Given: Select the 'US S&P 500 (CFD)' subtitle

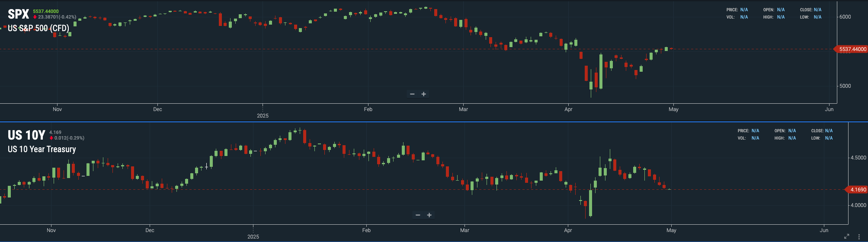Looking at the screenshot, I should click(38, 29).
